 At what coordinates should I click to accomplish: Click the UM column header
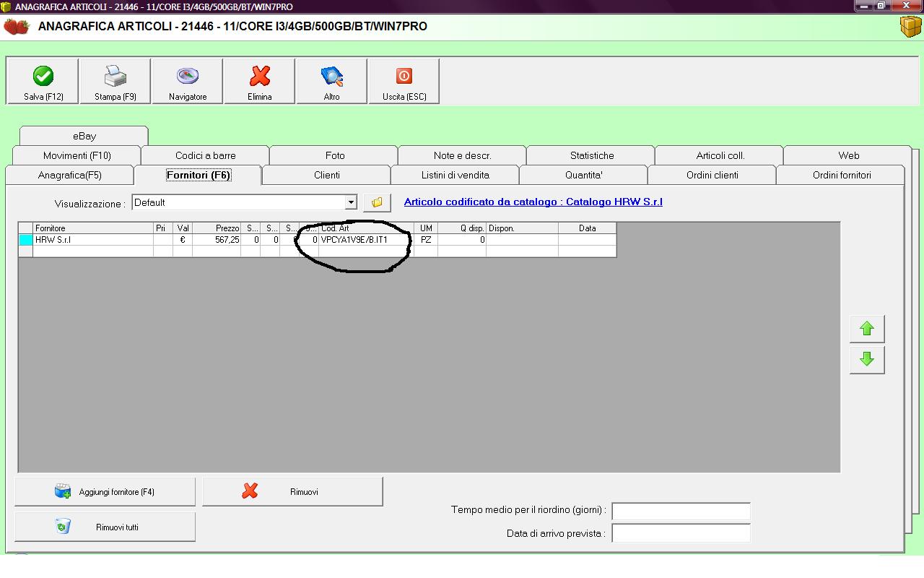(x=426, y=228)
